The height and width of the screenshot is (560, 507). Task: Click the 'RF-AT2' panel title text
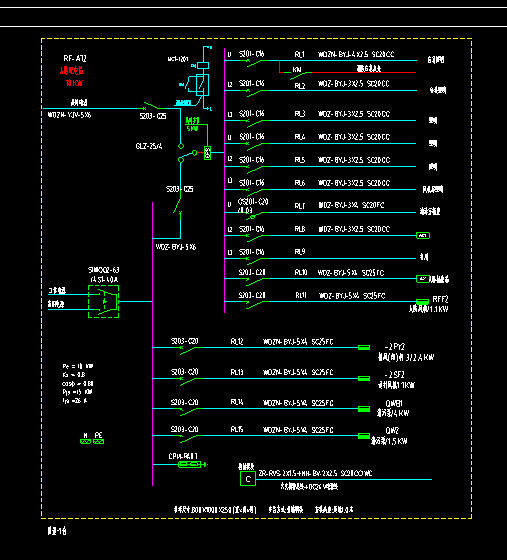tap(75, 58)
